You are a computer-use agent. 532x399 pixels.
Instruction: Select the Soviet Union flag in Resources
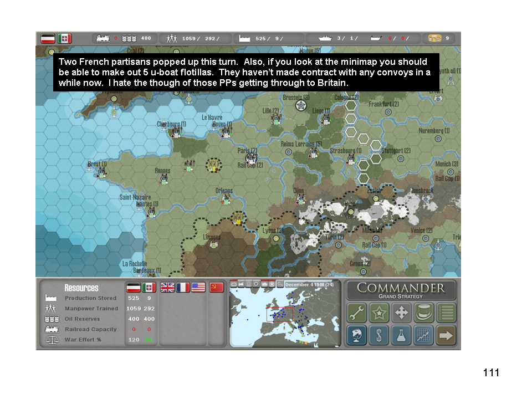pos(216,288)
